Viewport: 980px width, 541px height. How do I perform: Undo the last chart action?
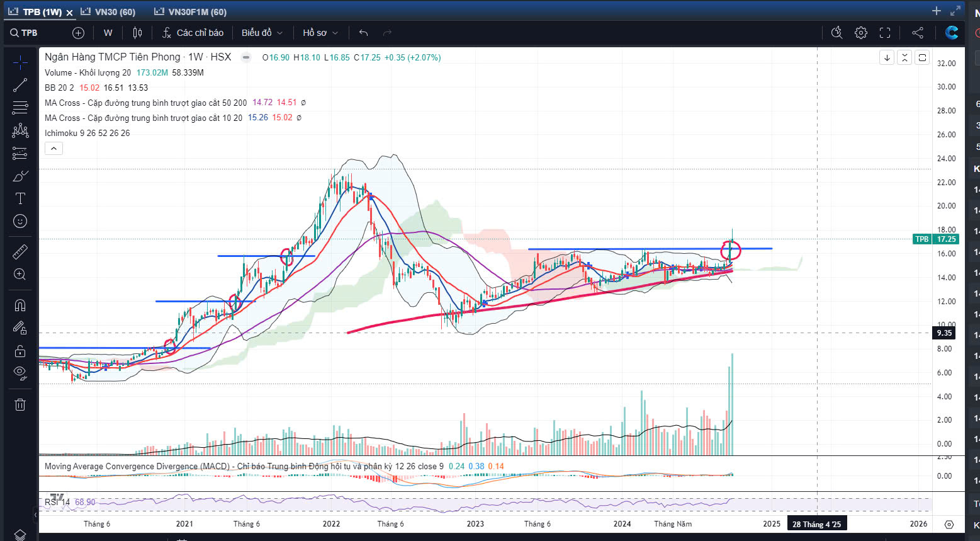pos(363,33)
